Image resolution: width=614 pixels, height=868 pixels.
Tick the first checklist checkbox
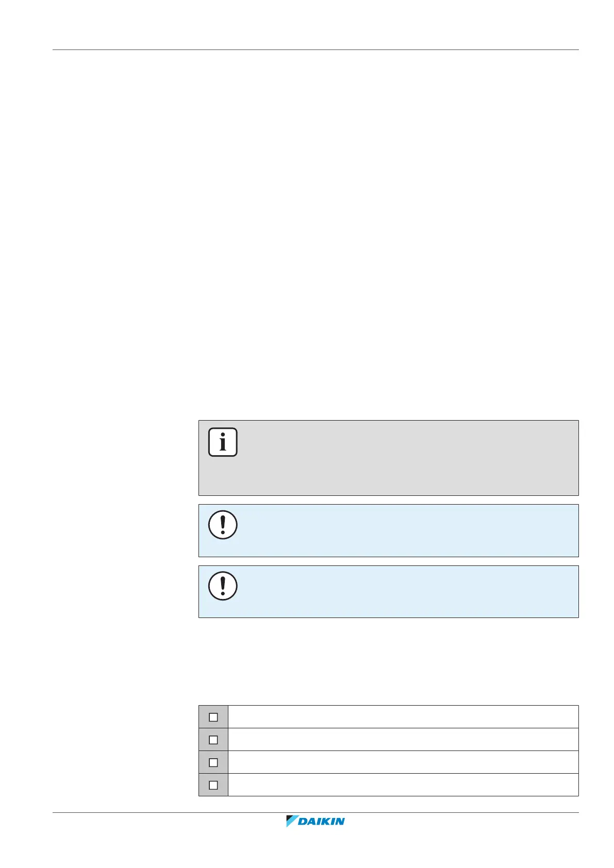(213, 717)
